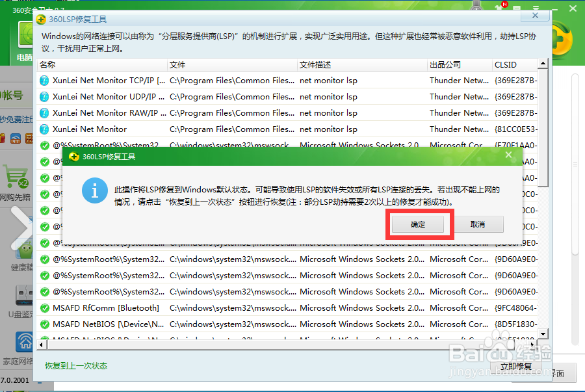
Task: Click green check icon of MSAFD NetBIOS row
Action: coord(45,324)
